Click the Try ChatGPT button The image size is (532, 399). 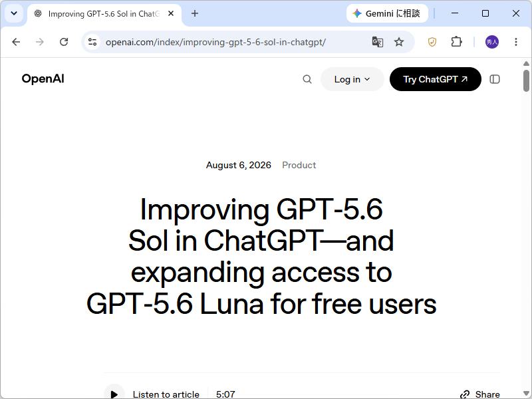pos(436,79)
